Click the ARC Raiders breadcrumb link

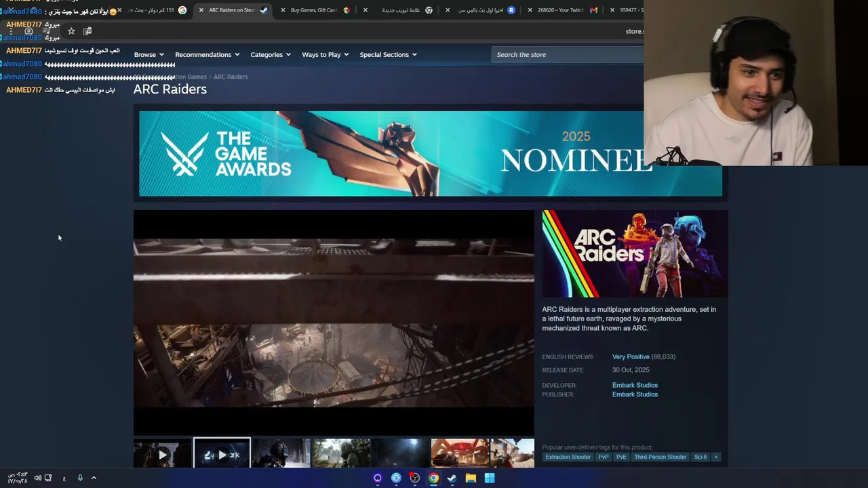(231, 77)
